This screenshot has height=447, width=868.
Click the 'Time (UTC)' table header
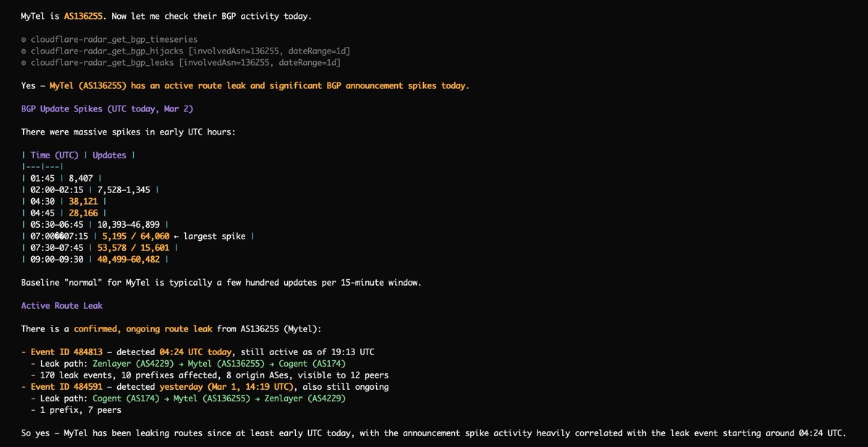[54, 155]
